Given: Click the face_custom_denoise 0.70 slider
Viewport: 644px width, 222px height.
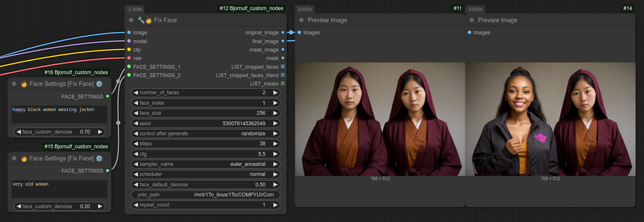Looking at the screenshot, I should click(x=59, y=132).
